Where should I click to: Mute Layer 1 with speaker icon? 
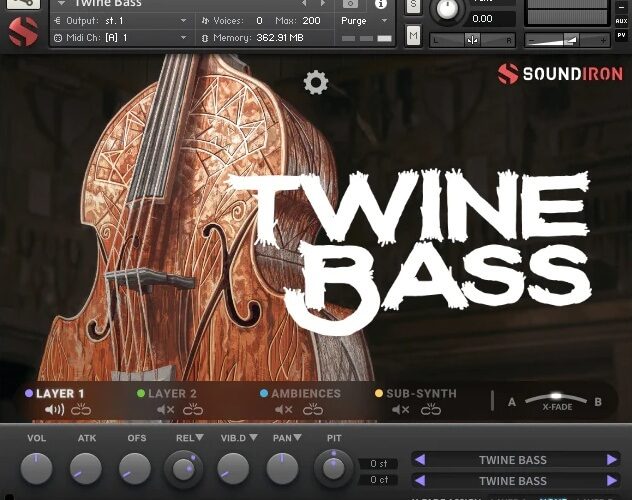click(x=54, y=410)
